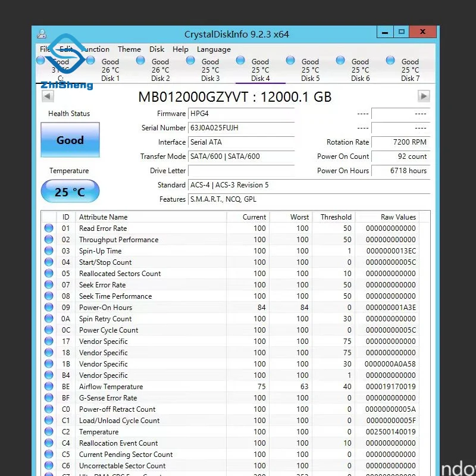The image size is (476, 476).
Task: Click the disk title MB012000GZYVT : 12000.1 GB
Action: [x=234, y=97]
